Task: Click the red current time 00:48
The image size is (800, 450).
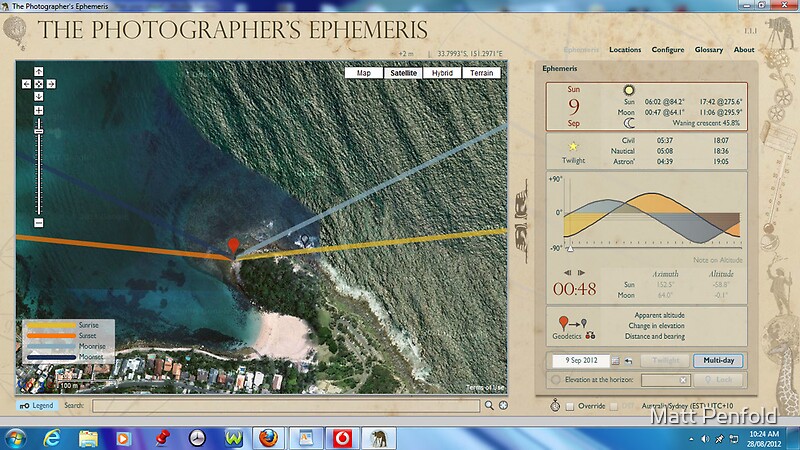Action: pyautogui.click(x=574, y=289)
